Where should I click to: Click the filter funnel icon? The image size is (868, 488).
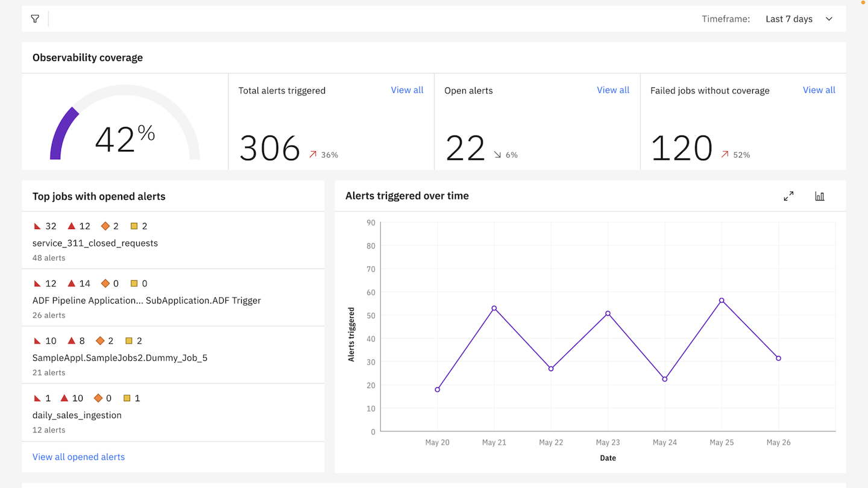[x=35, y=19]
